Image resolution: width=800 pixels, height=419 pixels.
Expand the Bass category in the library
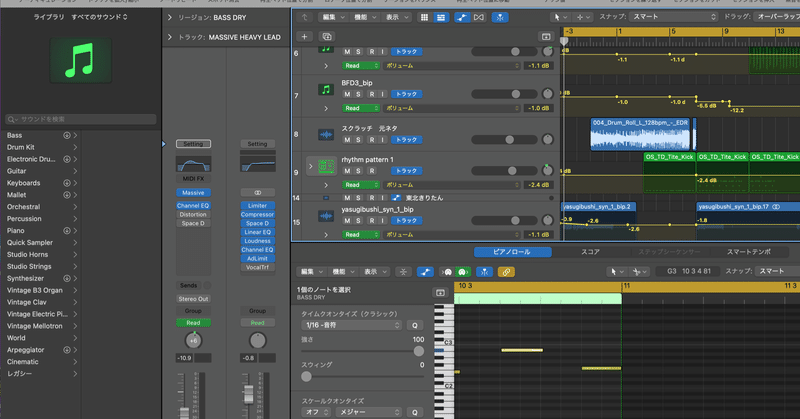pos(76,135)
